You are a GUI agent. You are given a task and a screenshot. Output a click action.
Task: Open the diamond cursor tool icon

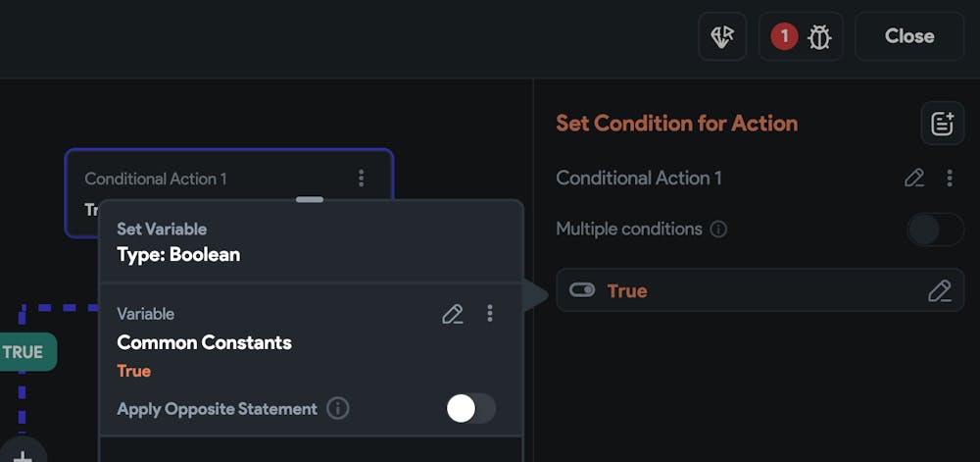[722, 37]
